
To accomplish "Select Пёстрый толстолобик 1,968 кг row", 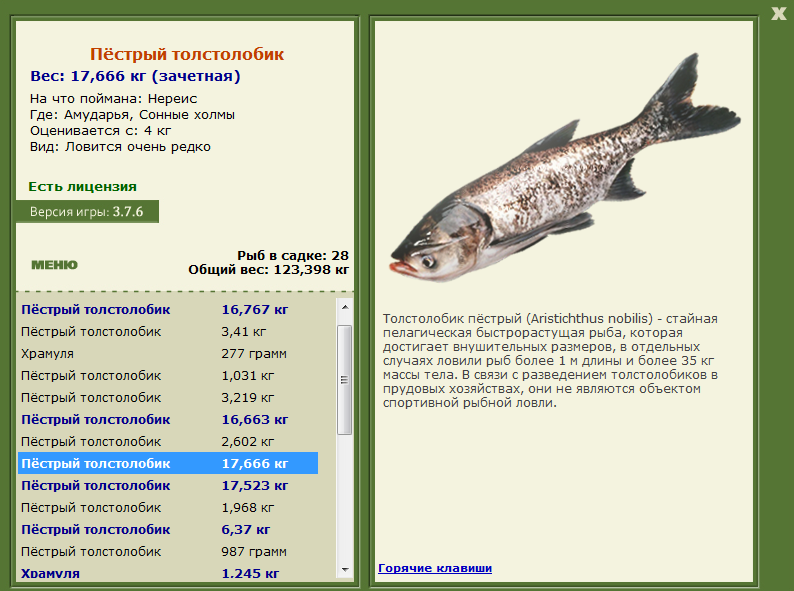I will pos(168,507).
